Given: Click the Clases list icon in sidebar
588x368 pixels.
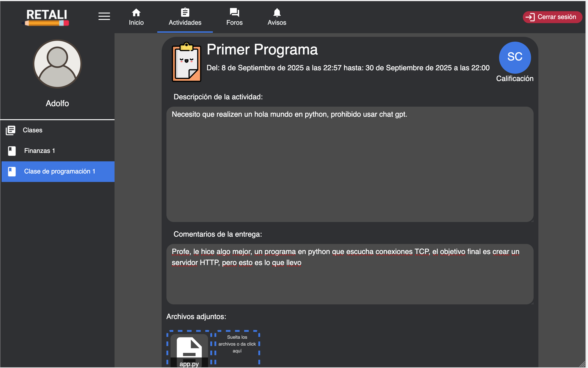Looking at the screenshot, I should coord(11,130).
